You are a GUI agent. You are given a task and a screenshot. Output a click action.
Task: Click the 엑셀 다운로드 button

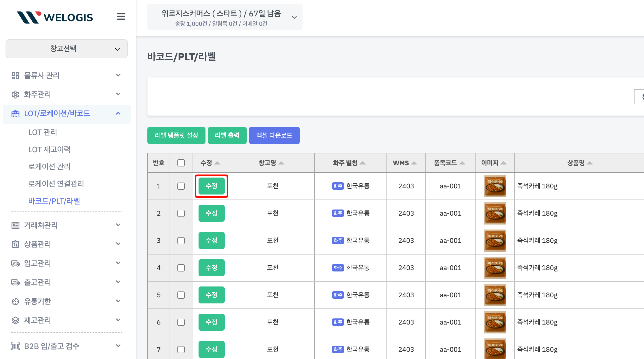[274, 135]
